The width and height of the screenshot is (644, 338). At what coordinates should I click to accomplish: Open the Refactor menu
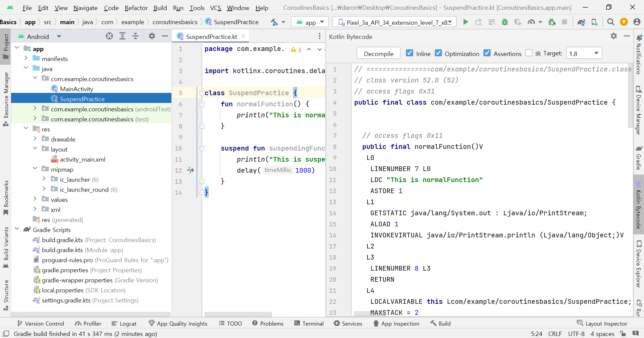pos(136,8)
